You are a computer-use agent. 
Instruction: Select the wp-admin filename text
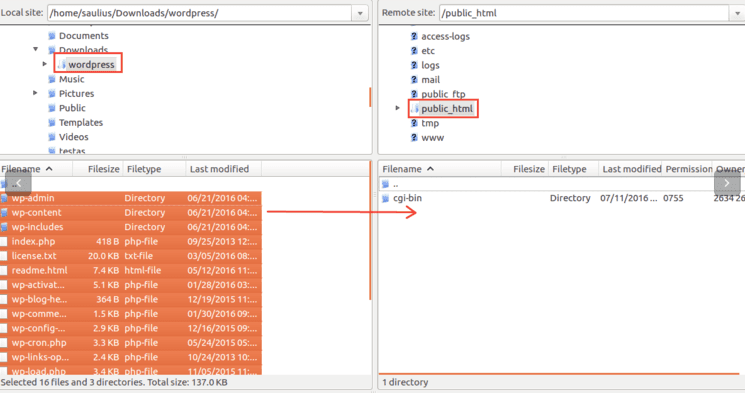[x=33, y=198]
